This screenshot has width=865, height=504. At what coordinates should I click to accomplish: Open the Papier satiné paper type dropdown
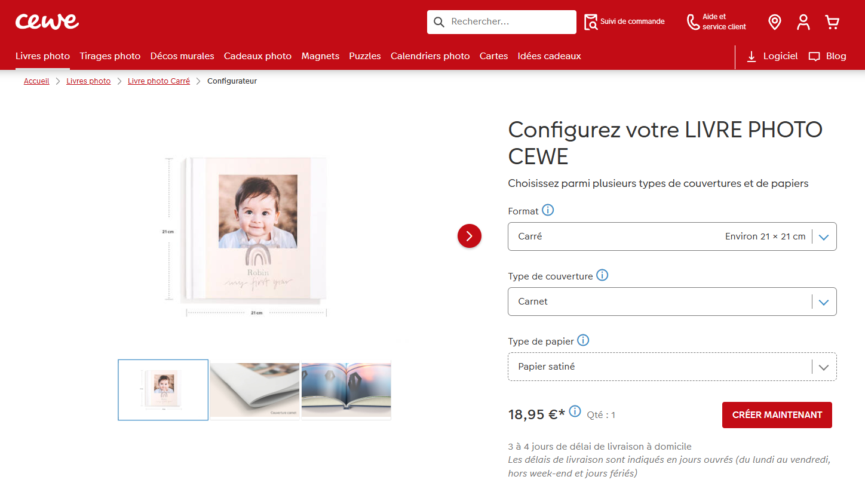click(672, 367)
